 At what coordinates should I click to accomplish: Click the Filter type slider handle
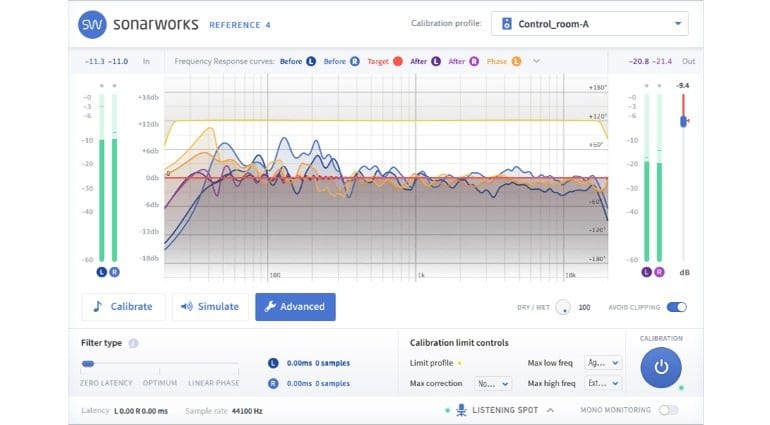click(88, 364)
